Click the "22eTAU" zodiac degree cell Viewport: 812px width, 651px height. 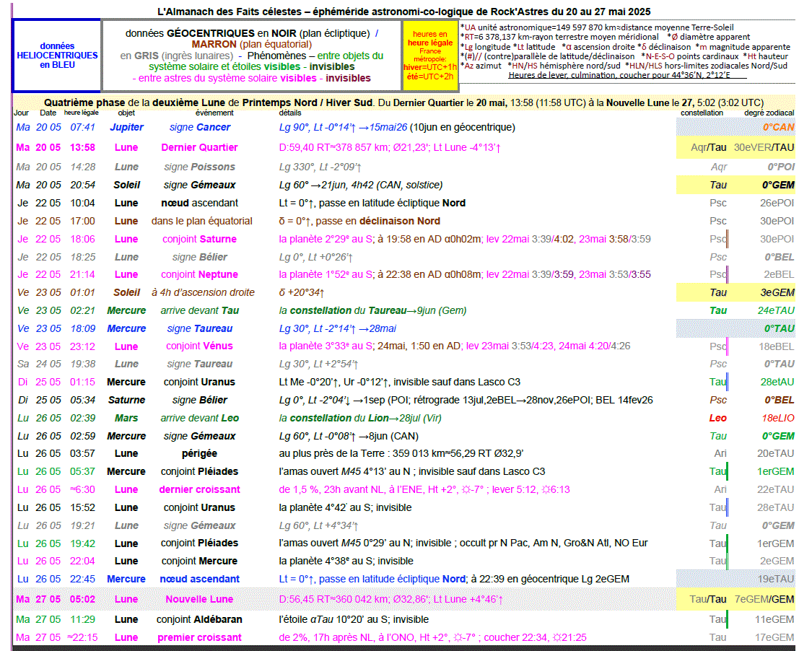[776, 489]
